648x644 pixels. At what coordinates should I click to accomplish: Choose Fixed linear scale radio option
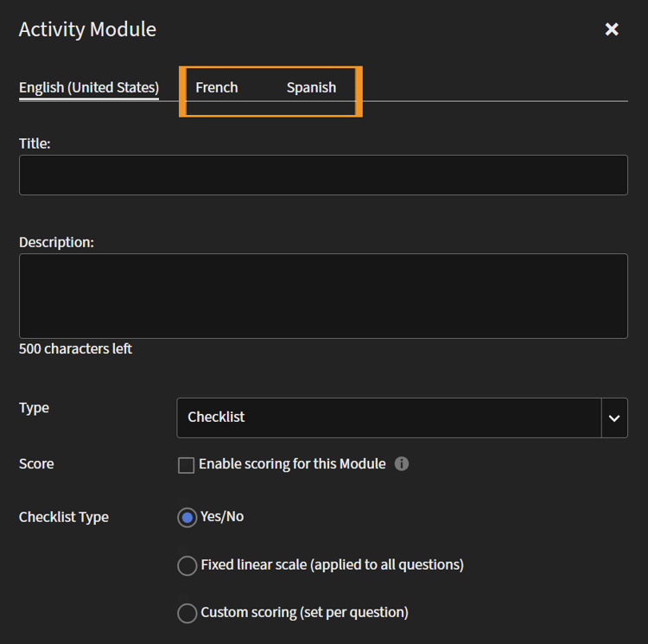pos(187,565)
